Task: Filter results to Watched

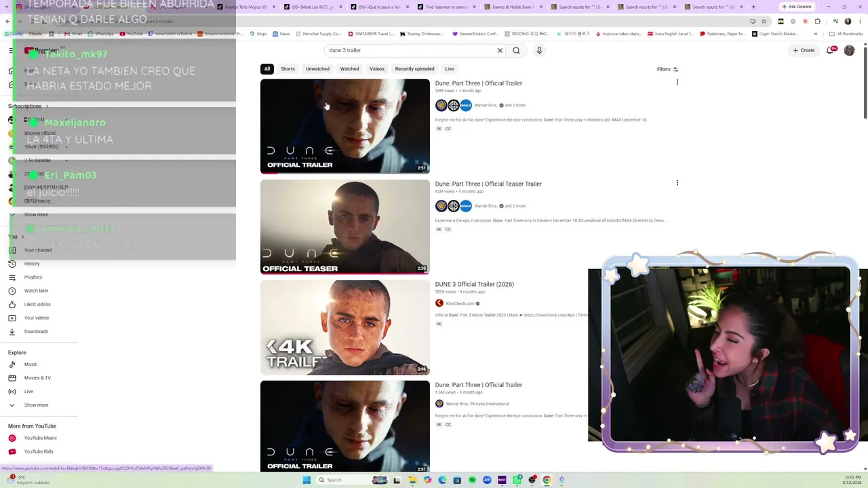Action: coord(350,69)
